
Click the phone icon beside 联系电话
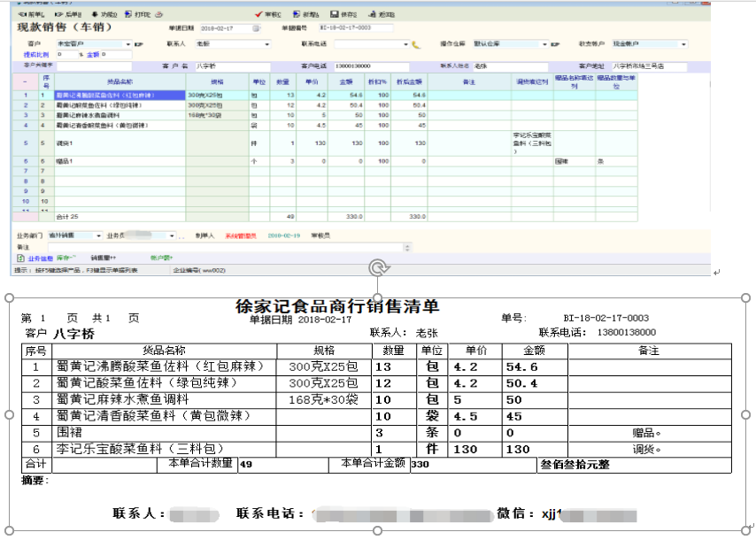[415, 43]
